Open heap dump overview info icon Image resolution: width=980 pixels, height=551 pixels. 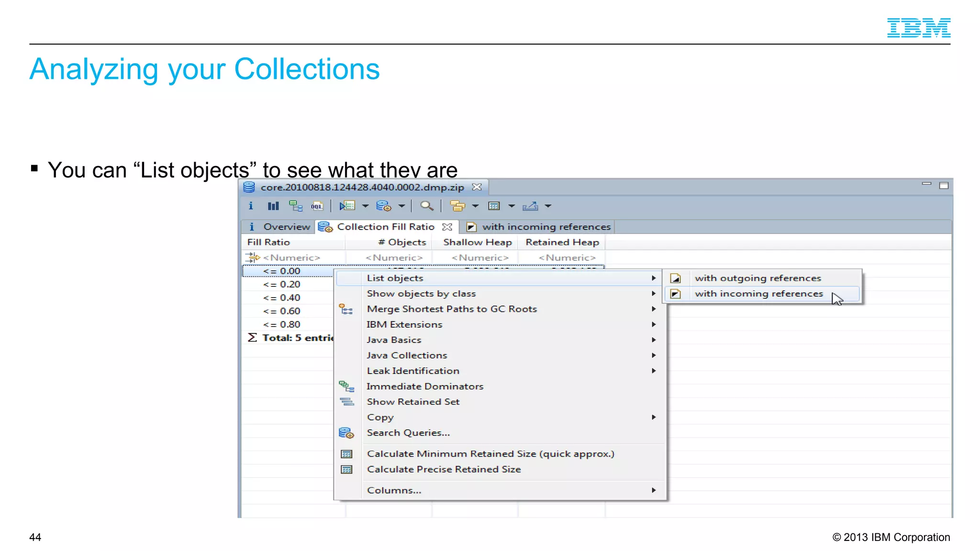251,206
